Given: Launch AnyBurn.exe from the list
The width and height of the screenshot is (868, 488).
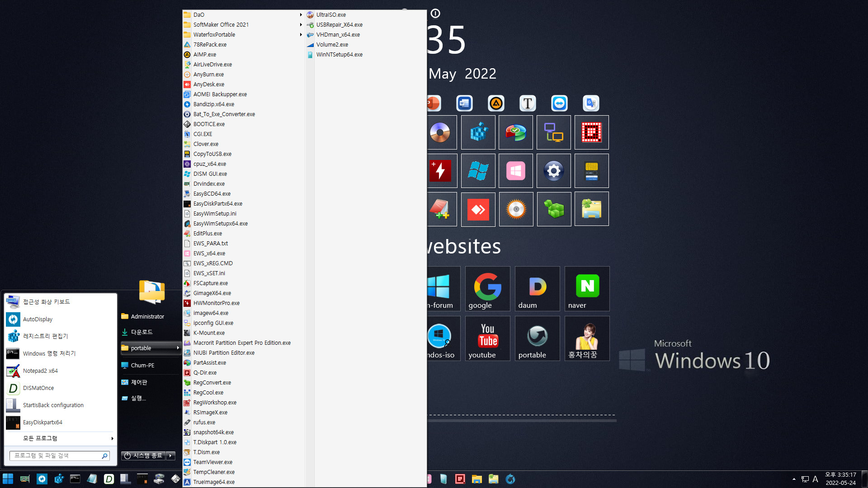Looking at the screenshot, I should coord(243,75).
